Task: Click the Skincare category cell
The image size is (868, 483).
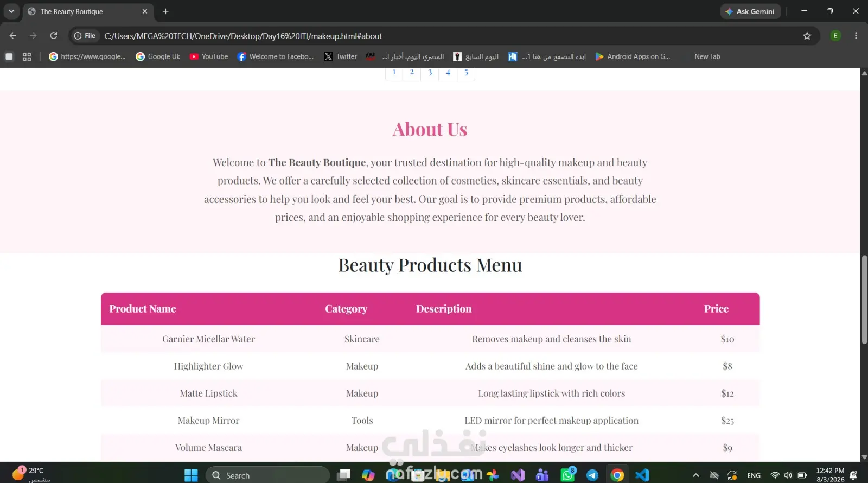Action: click(362, 339)
